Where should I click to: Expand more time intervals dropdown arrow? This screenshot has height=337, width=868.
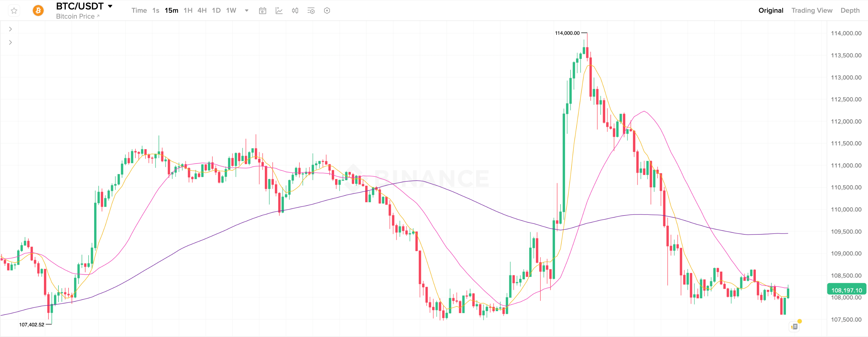[247, 11]
